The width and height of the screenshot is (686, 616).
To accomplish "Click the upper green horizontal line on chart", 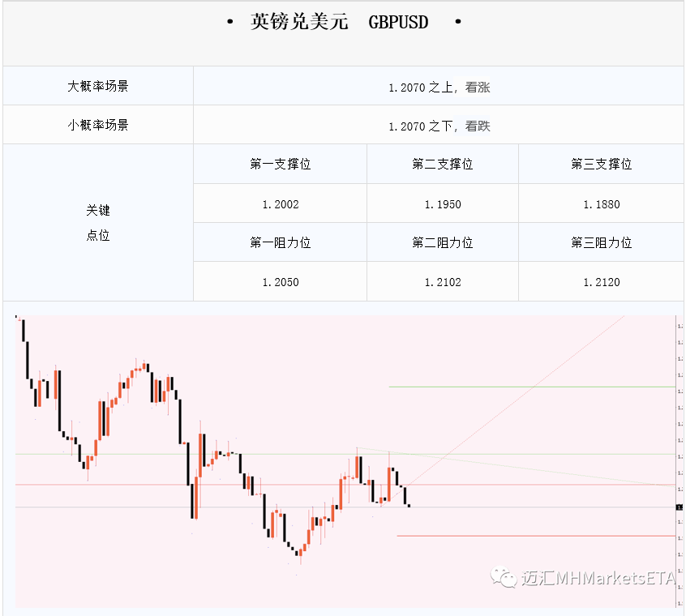I will click(x=532, y=387).
